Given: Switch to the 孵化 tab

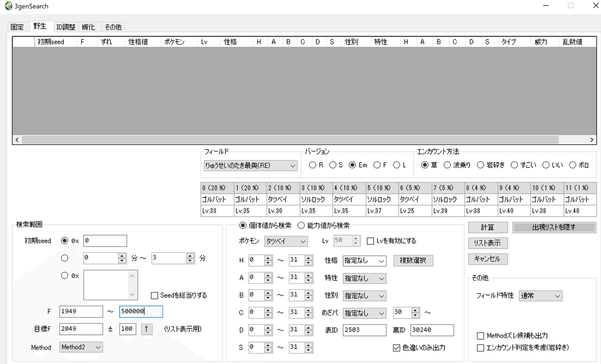Looking at the screenshot, I should pyautogui.click(x=89, y=27).
